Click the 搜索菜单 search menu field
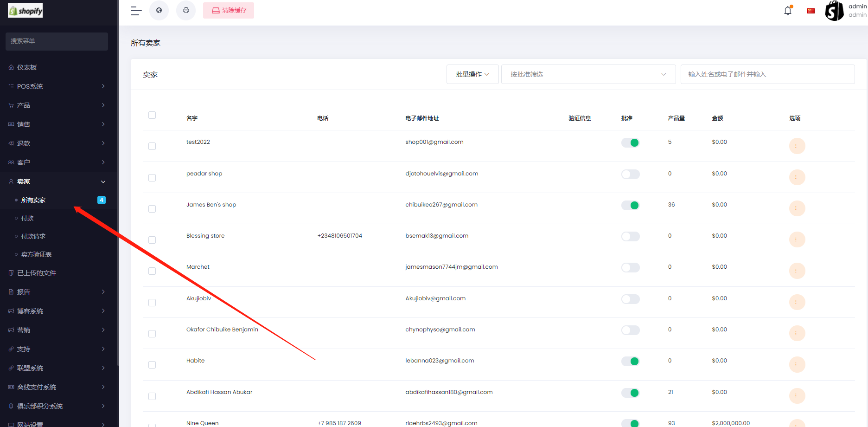This screenshot has height=427, width=868. (57, 41)
